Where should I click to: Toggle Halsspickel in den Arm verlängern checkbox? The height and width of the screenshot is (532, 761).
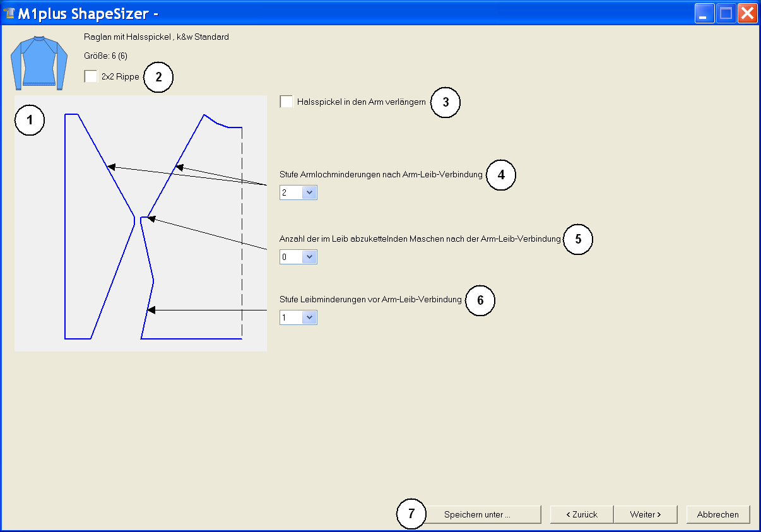tap(286, 102)
